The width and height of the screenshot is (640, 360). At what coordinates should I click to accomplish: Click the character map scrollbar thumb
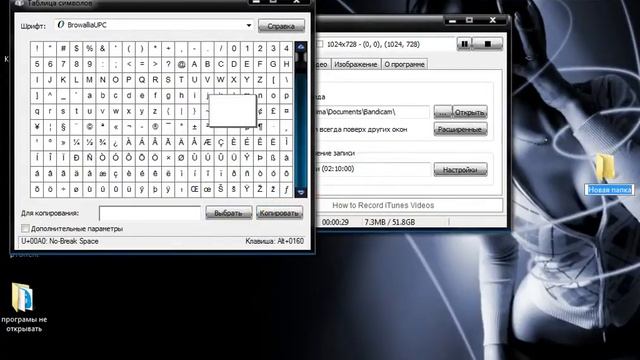tap(301, 58)
